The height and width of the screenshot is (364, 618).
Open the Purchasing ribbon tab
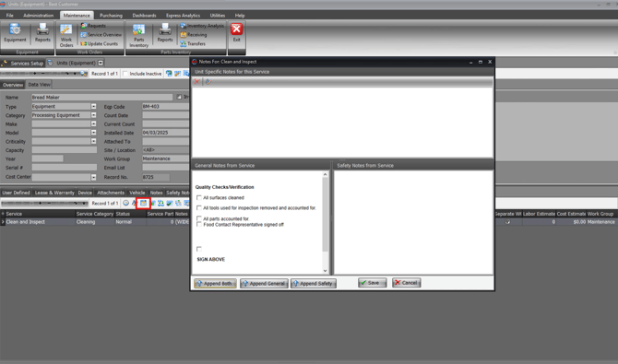tap(111, 16)
